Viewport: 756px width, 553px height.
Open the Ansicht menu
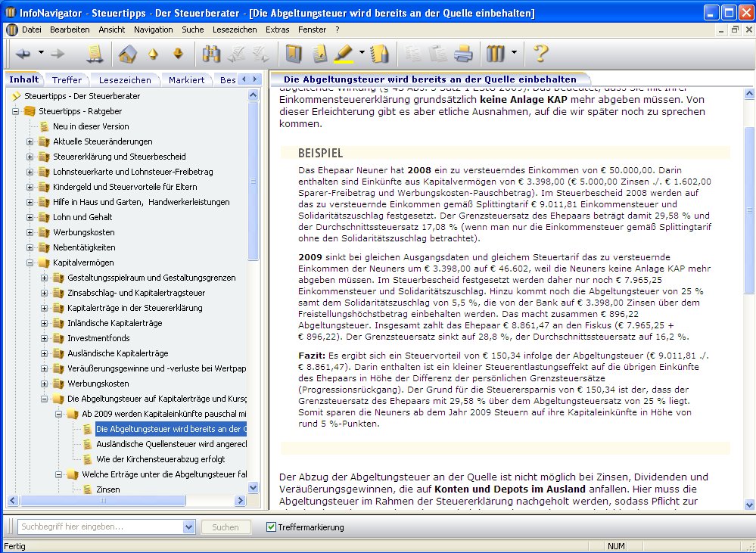pos(112,30)
